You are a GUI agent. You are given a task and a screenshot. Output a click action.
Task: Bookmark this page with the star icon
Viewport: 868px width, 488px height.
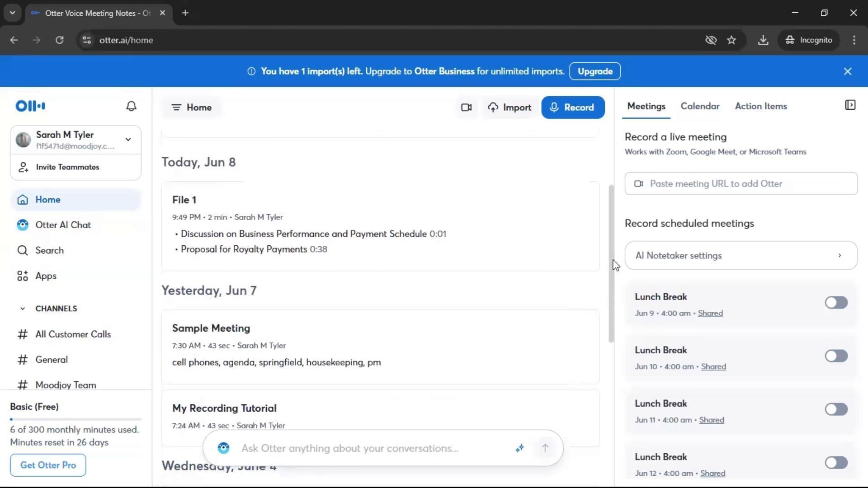(731, 40)
